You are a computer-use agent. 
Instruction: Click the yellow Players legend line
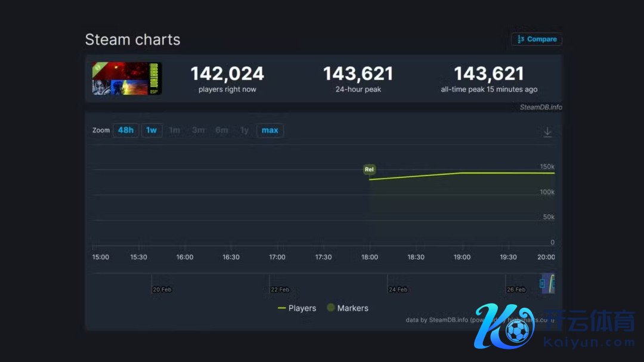point(281,308)
